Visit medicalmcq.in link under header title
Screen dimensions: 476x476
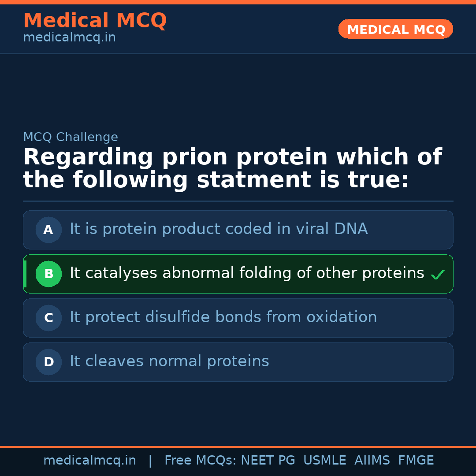pyautogui.click(x=69, y=38)
